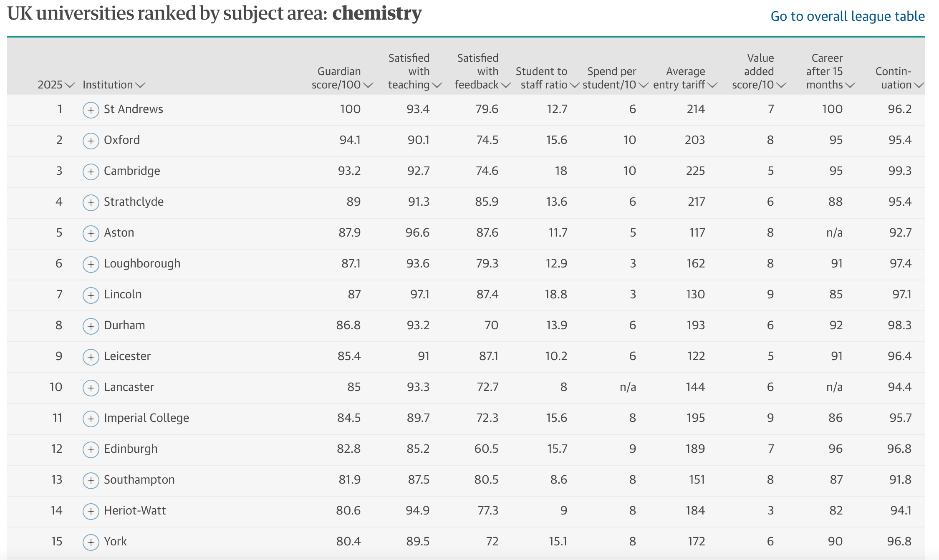Sort by Average entry tariff header
The image size is (939, 560).
685,78
